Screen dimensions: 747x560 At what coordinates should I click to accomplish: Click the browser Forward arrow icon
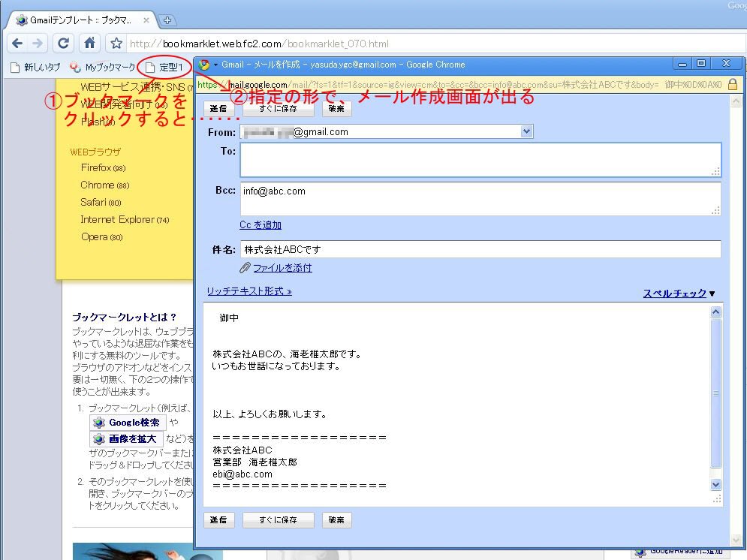[38, 44]
